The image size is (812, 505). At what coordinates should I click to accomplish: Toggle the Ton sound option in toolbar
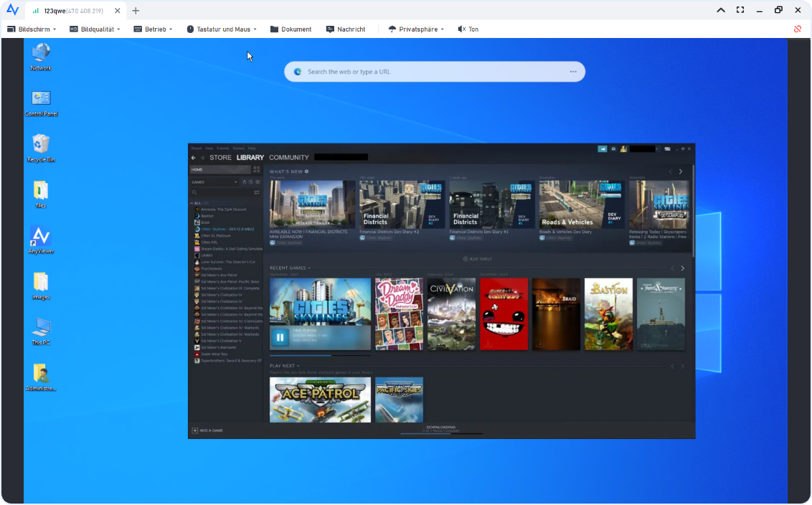[x=468, y=29]
